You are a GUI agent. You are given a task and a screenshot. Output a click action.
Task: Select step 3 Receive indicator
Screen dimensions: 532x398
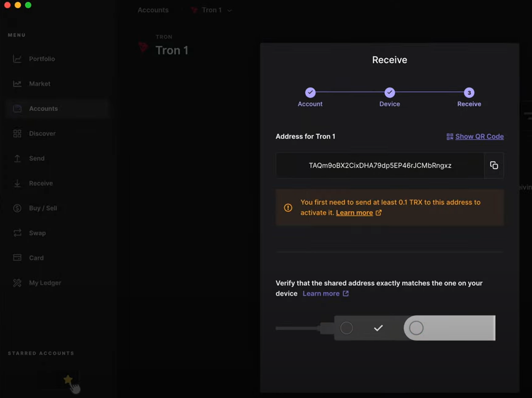[x=469, y=92]
